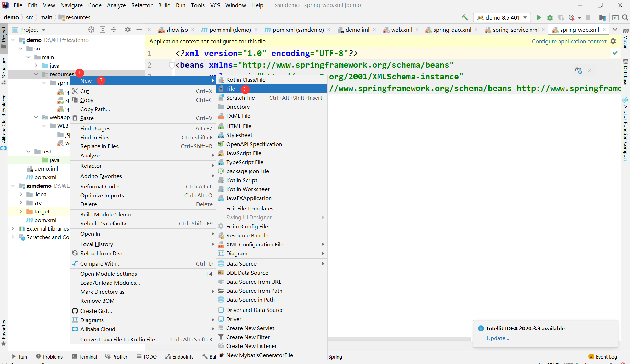Open Alibaba Cloud Explorer side panel
This screenshot has height=364, width=630.
[x=4, y=122]
